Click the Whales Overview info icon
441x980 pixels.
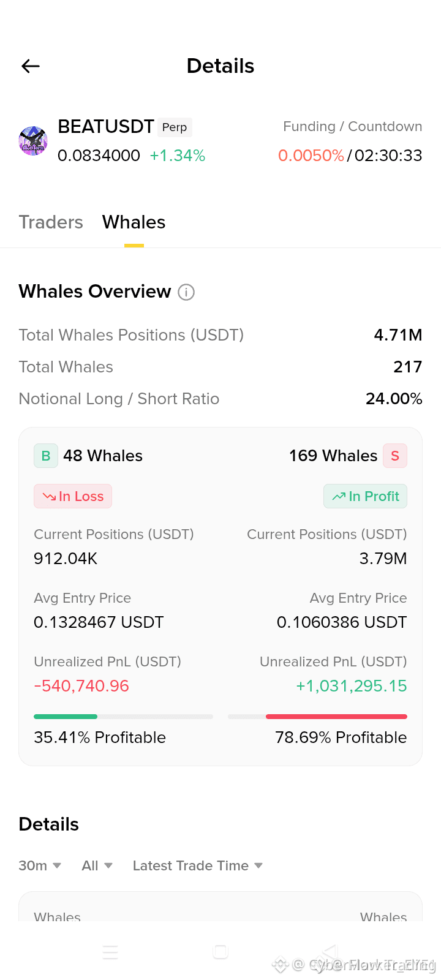[186, 292]
